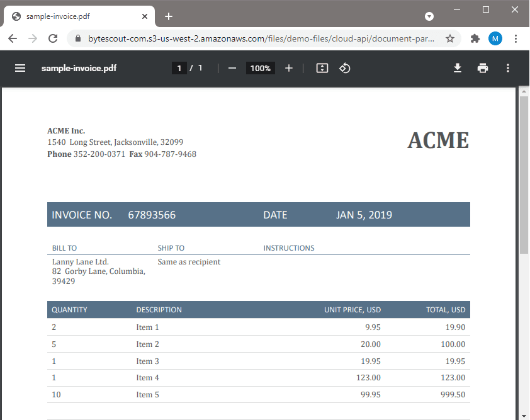
Task: Select the 100% zoom level field
Action: [x=260, y=68]
